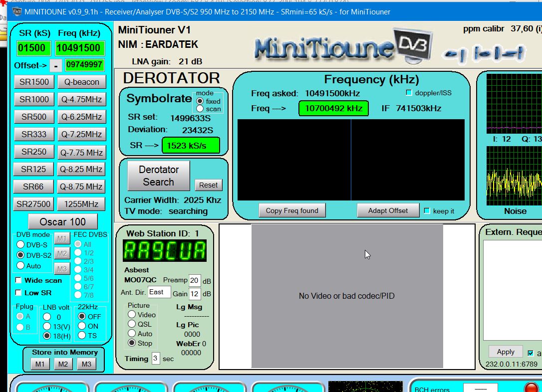Enable the doppler/ISS checkbox
Image resolution: width=542 pixels, height=392 pixels.
click(409, 93)
